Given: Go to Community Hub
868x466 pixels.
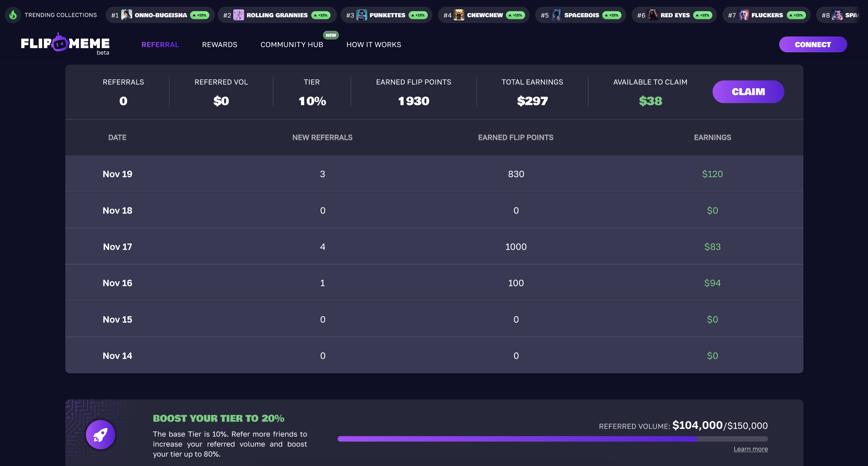Looking at the screenshot, I should click(x=292, y=44).
